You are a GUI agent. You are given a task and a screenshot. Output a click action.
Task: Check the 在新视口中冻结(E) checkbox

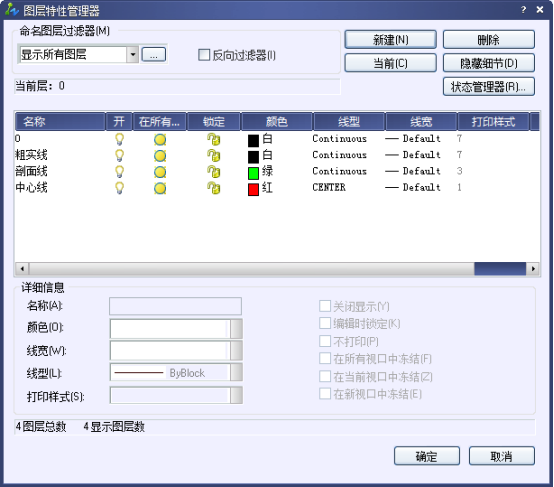click(x=325, y=393)
